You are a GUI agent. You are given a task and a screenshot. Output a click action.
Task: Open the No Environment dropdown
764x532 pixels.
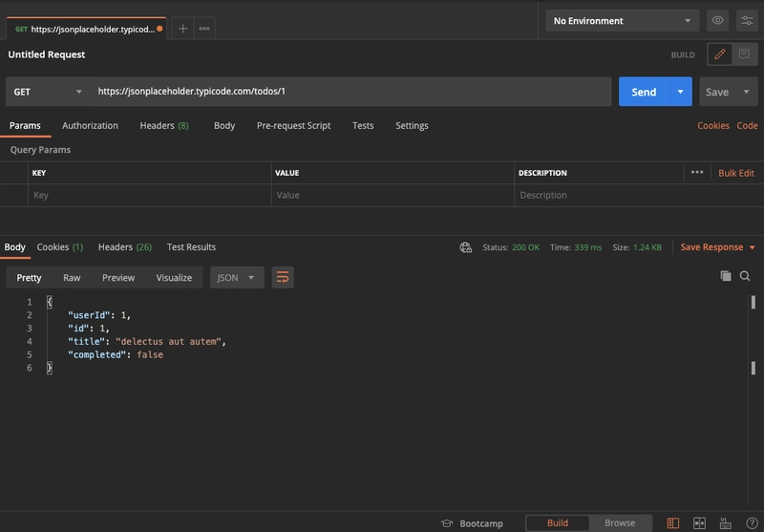point(623,21)
